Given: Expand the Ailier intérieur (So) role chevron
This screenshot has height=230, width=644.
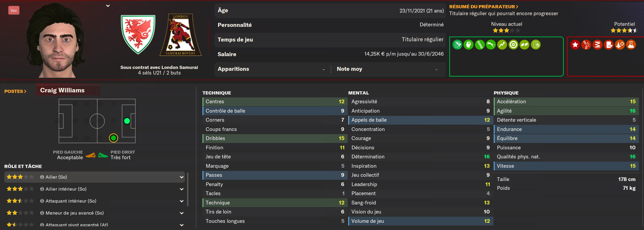Looking at the screenshot, I should point(182,189).
